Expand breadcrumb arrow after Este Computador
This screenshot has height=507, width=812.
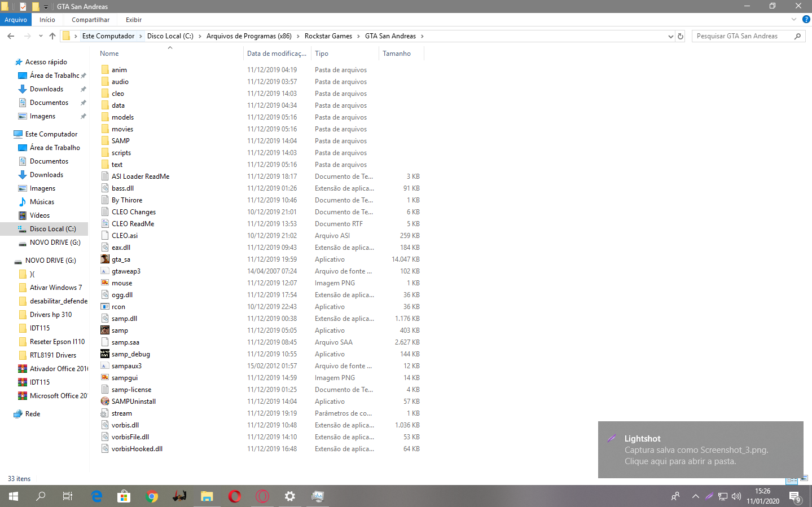tap(141, 36)
